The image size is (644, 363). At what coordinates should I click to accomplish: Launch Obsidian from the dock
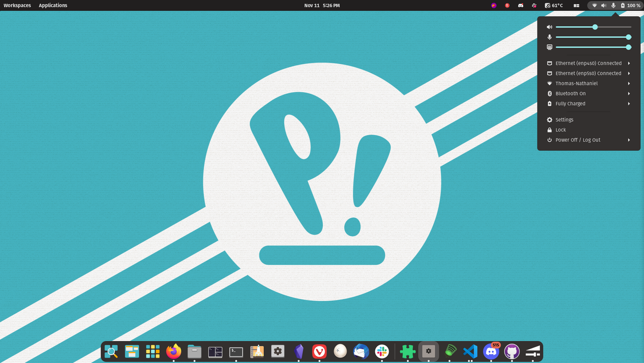point(299,351)
